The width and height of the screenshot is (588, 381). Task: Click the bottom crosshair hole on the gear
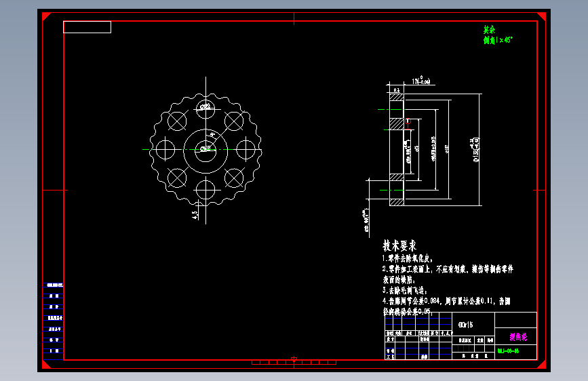pos(205,190)
